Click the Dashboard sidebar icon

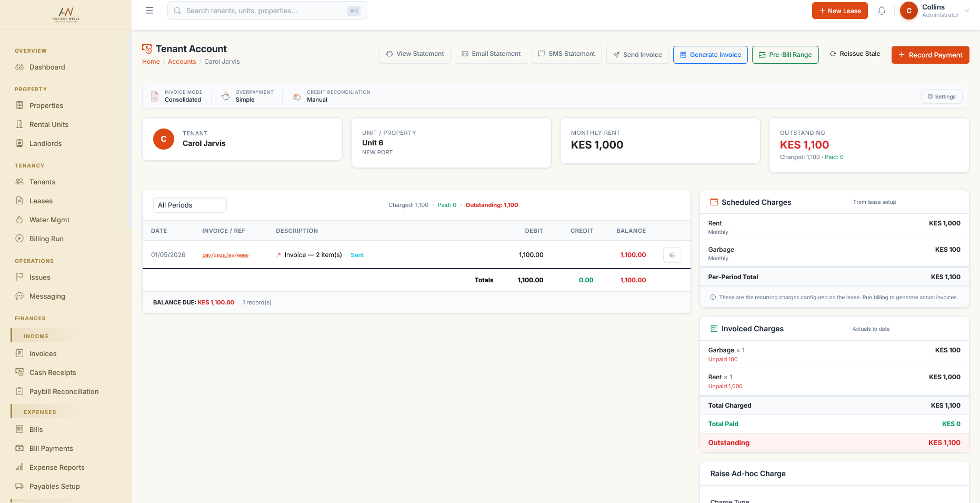[19, 67]
